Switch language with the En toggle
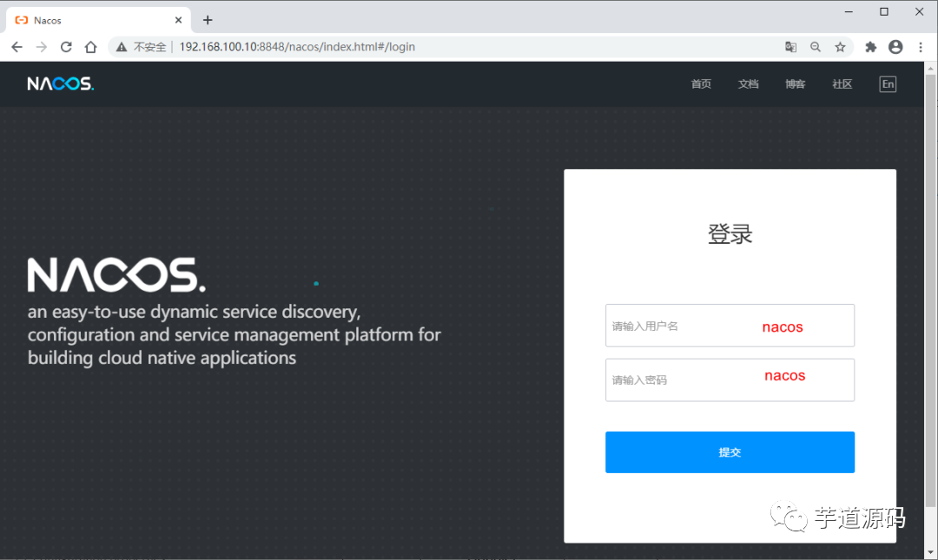 pos(888,83)
